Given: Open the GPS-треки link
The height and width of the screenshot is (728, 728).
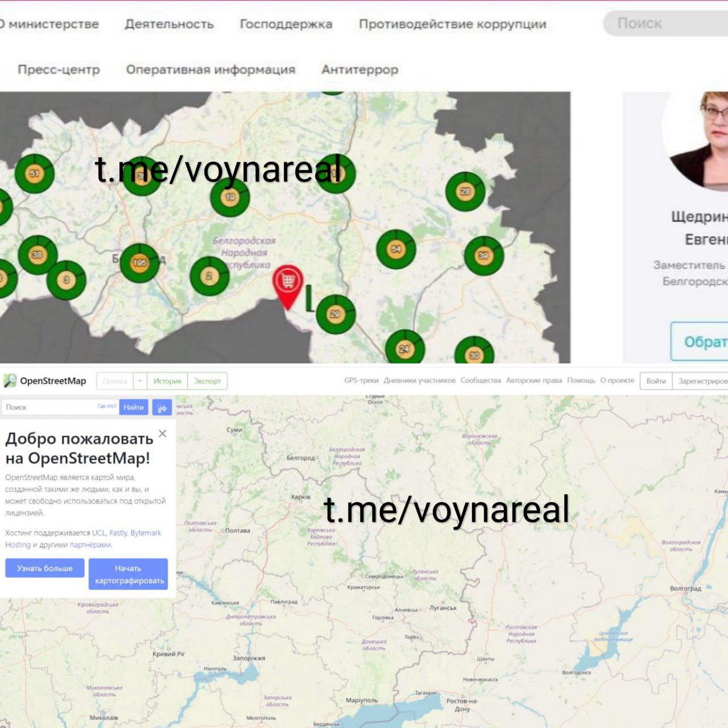Looking at the screenshot, I should click(x=361, y=380).
